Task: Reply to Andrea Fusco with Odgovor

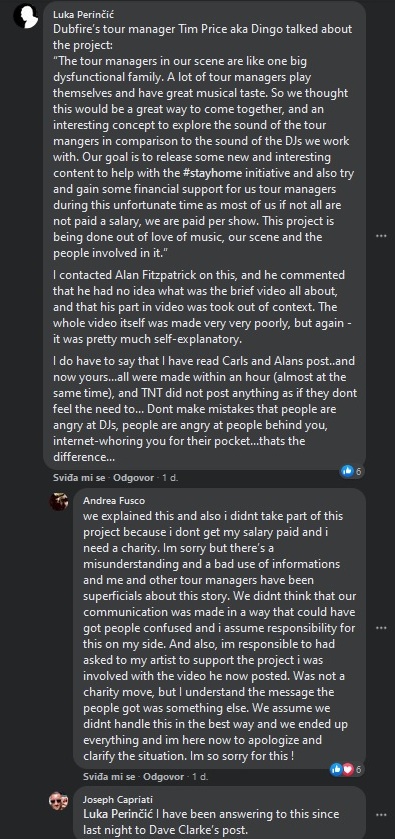Action: point(163,776)
